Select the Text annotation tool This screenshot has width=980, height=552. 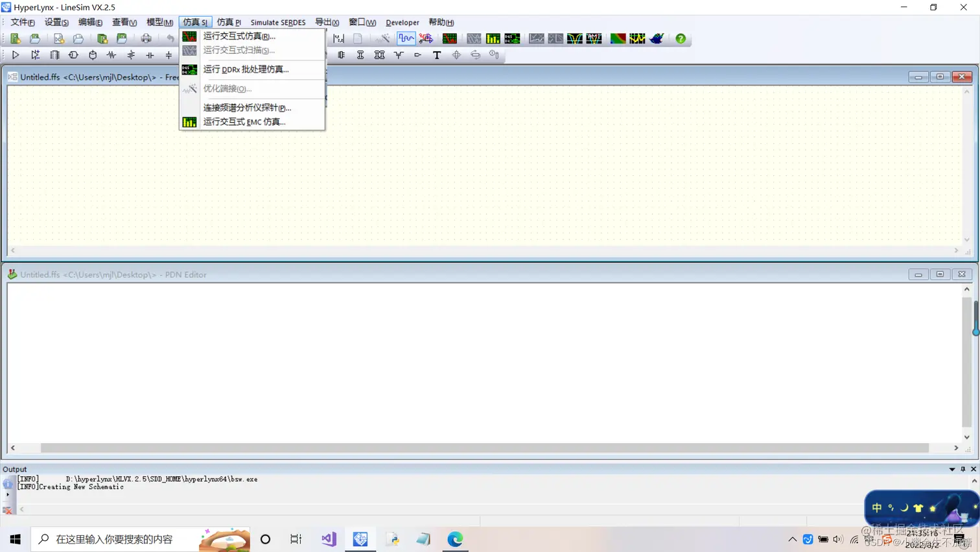[x=437, y=55]
